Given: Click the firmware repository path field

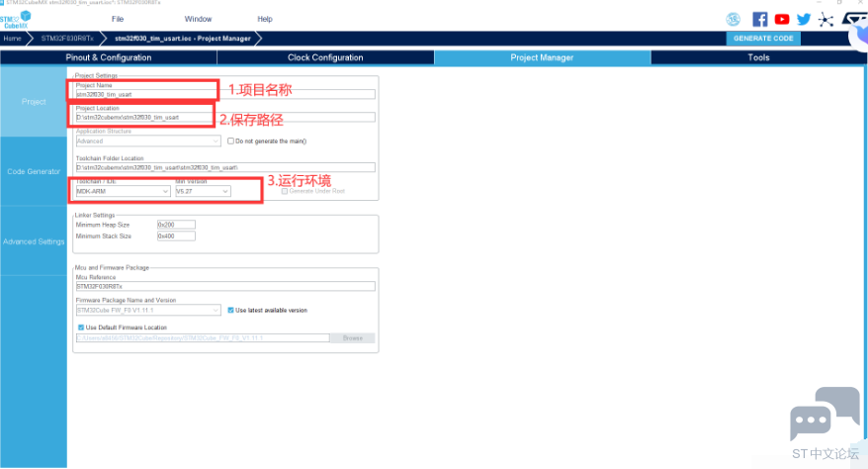Looking at the screenshot, I should point(203,337).
